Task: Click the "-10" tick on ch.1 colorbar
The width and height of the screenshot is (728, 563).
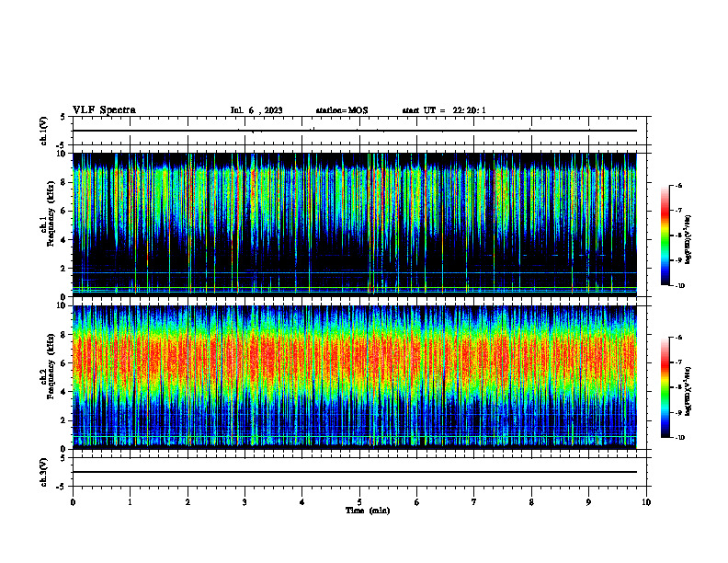Action: click(680, 286)
